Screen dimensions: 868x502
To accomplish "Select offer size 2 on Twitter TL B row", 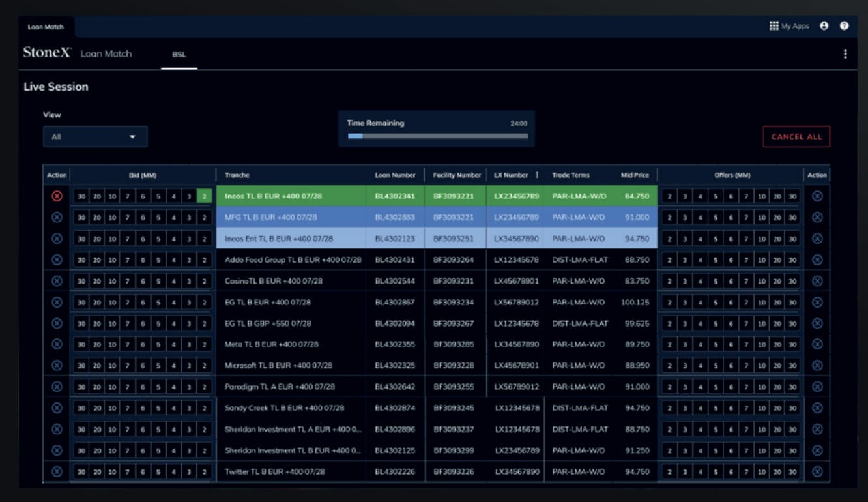I will point(669,471).
